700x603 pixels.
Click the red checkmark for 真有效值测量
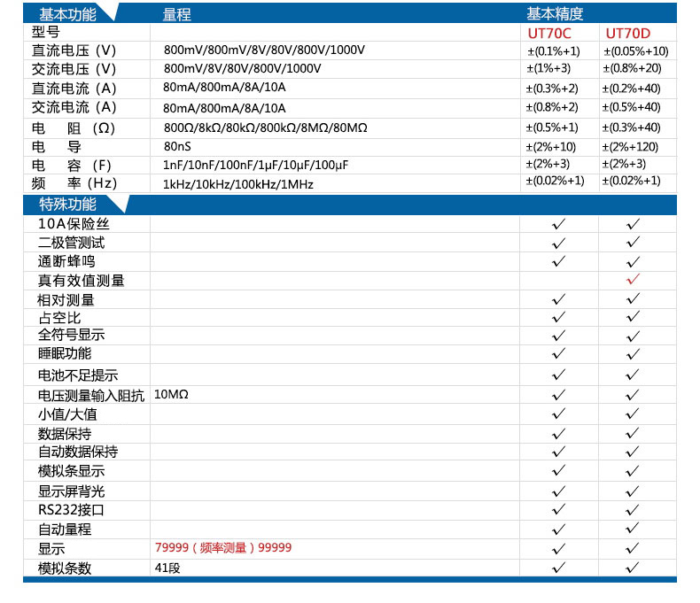[633, 279]
